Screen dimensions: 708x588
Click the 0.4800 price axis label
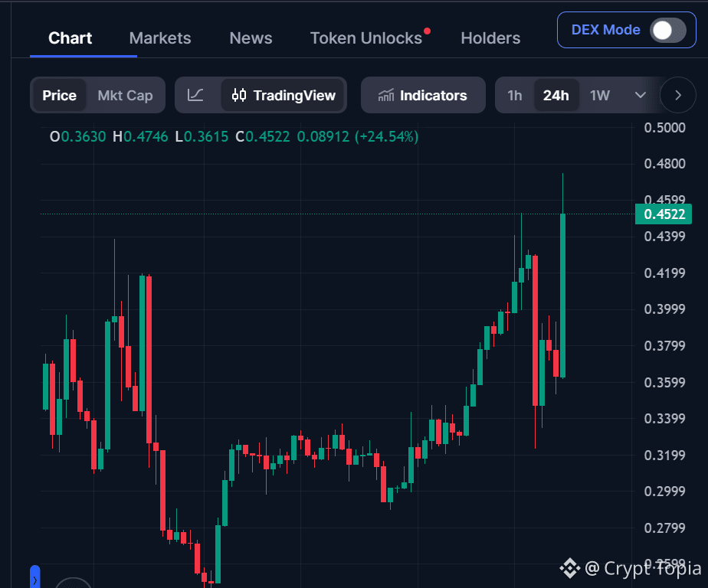pos(664,163)
